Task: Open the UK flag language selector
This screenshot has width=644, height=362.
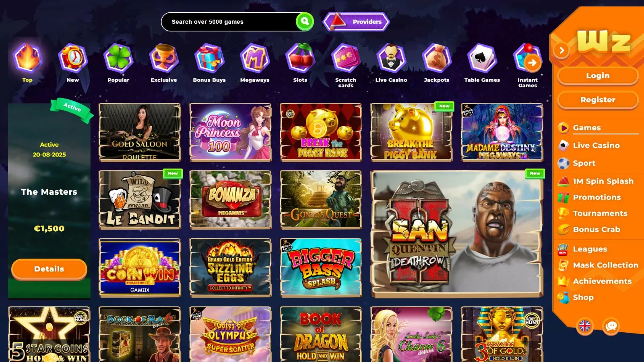Action: [x=585, y=326]
